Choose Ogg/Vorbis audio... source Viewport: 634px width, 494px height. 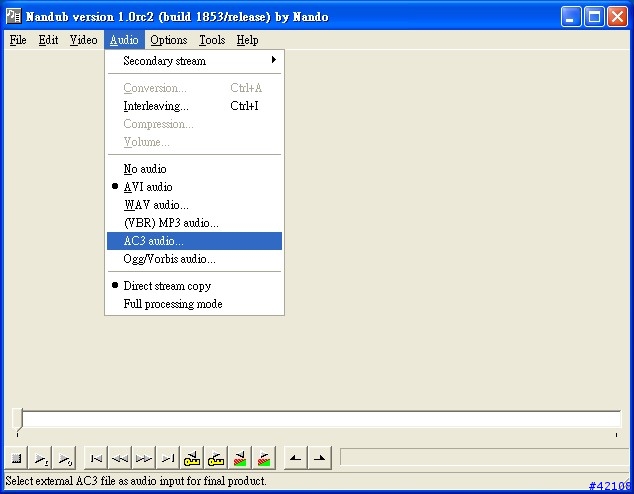click(194, 259)
